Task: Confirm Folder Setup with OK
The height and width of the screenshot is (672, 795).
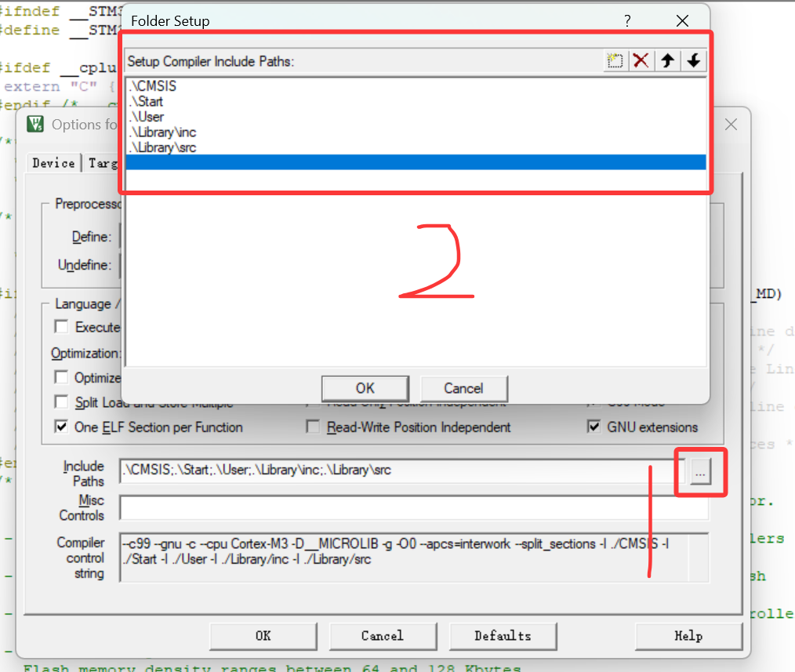Action: 365,388
